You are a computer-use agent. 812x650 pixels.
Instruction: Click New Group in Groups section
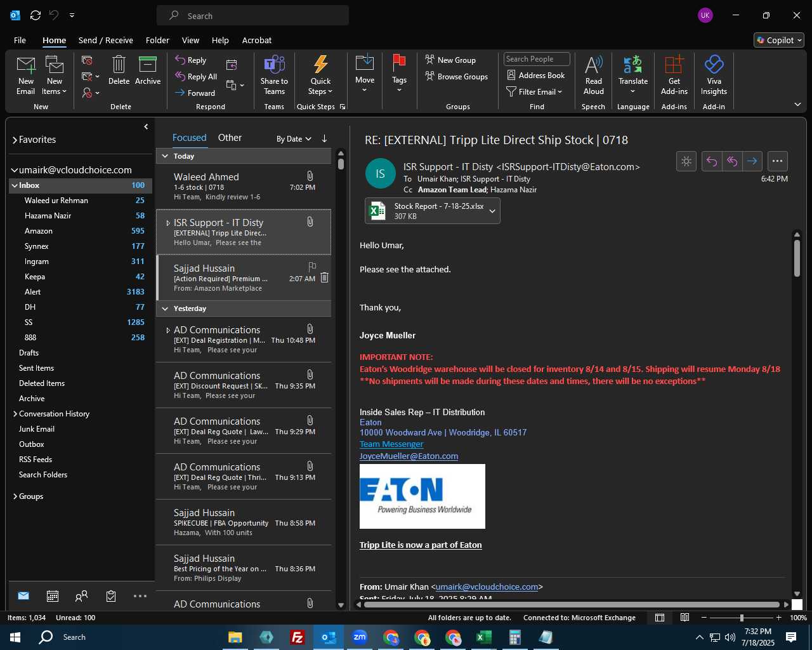pos(450,60)
